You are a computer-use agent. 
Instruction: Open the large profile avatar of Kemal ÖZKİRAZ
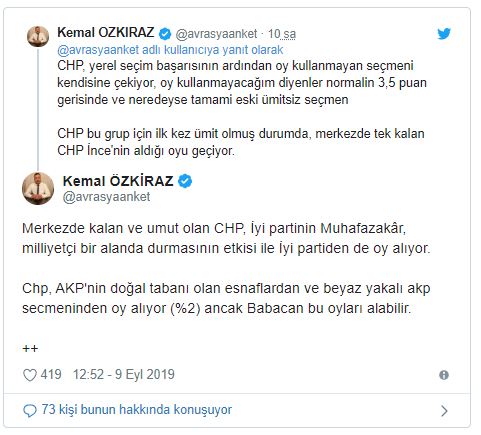pyautogui.click(x=38, y=189)
